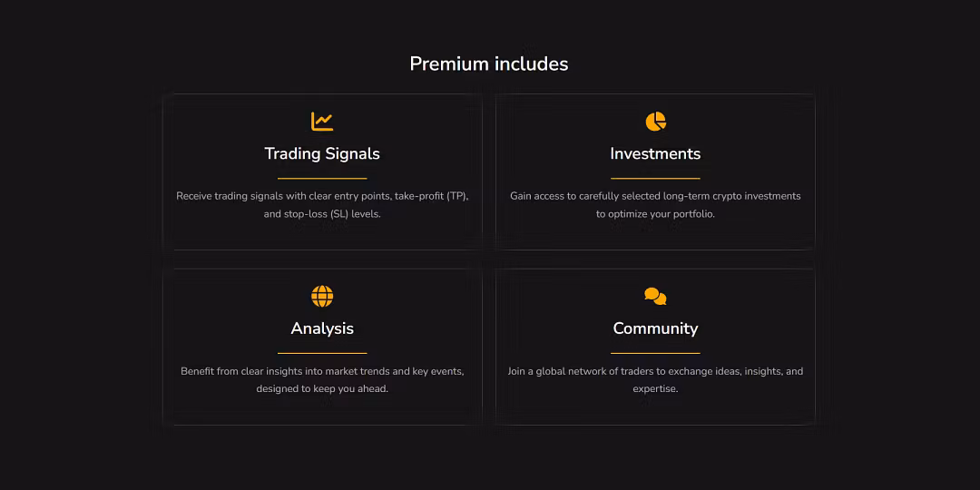The width and height of the screenshot is (980, 490).
Task: Click the 'to optimize your portfolio' text line
Action: pos(656,214)
